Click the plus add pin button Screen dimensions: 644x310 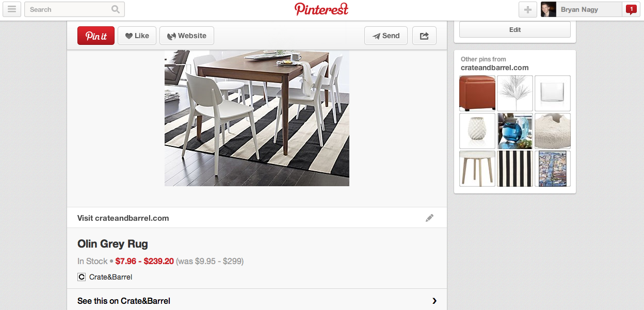(x=527, y=9)
